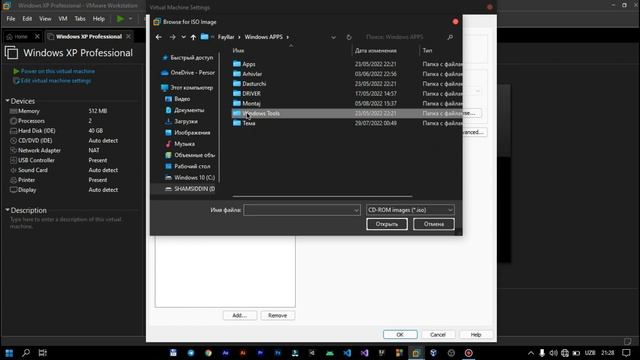Click the volume icon in system tray
This screenshot has height=360, width=640.
click(x=553, y=353)
